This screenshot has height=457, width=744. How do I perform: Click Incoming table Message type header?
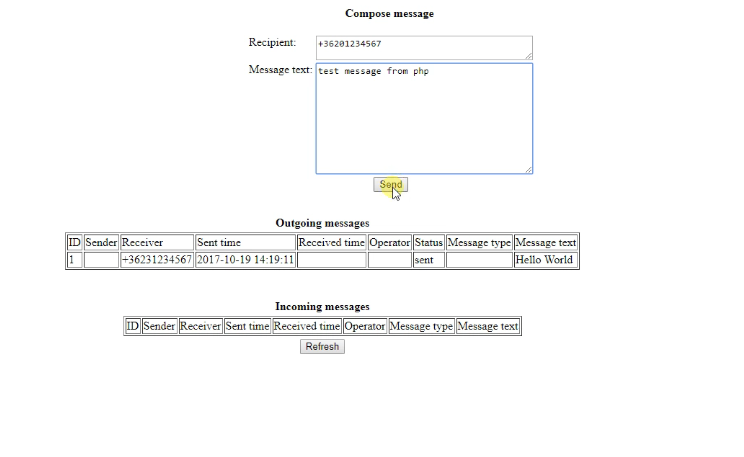(421, 326)
